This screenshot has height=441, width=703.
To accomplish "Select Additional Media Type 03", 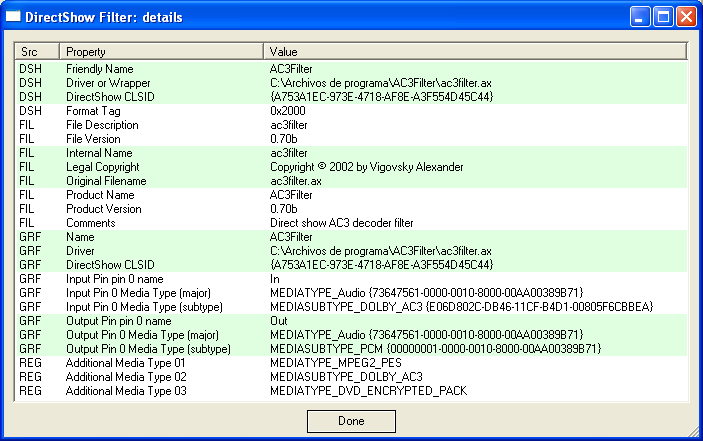I will click(126, 391).
